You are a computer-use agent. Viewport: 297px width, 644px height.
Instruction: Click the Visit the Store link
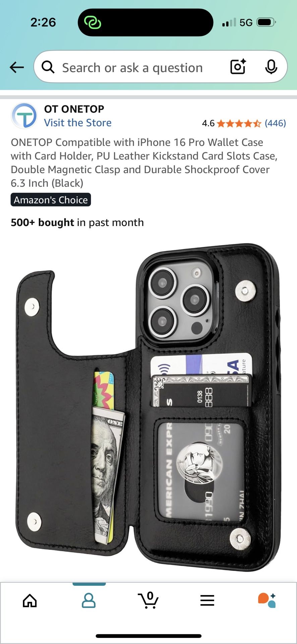[x=78, y=123]
